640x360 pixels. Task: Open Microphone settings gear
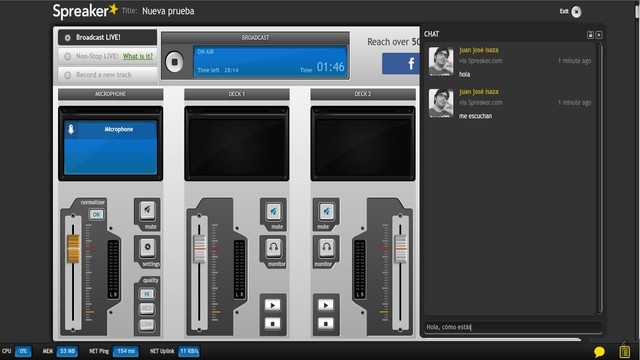(147, 247)
